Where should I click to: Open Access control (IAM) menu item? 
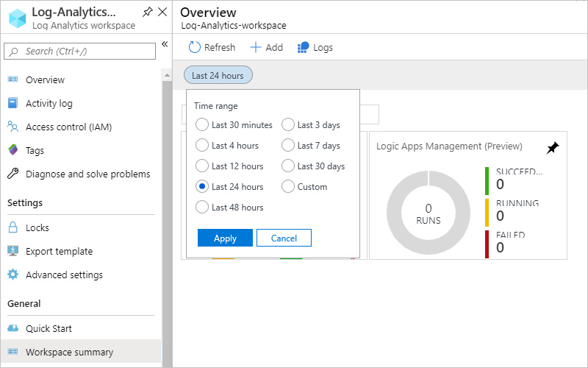[x=68, y=127]
